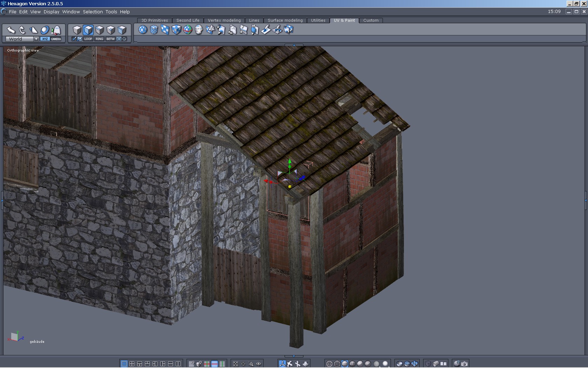The height and width of the screenshot is (368, 588).
Task: Switch to the Vertex modeling tab
Action: pos(224,20)
